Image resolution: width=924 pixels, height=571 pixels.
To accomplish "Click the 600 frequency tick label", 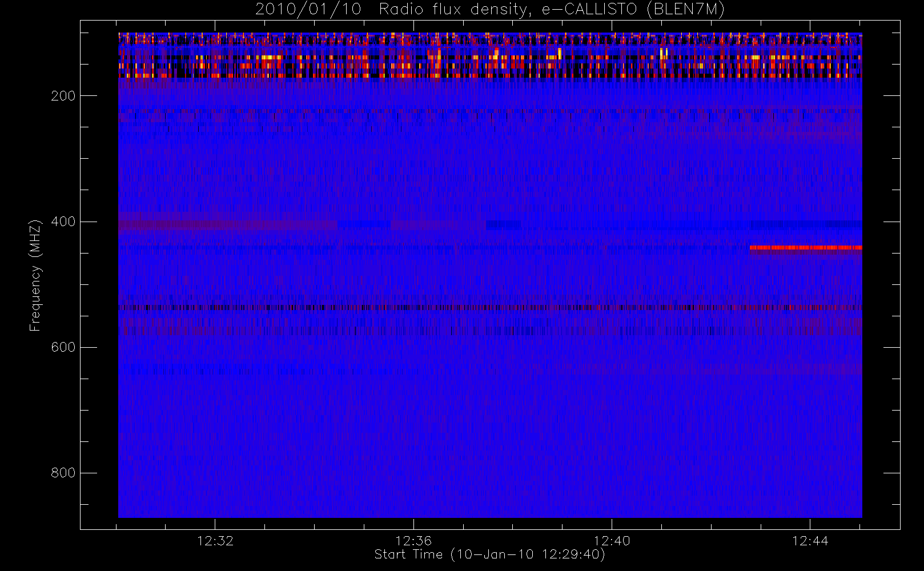I will pos(63,347).
